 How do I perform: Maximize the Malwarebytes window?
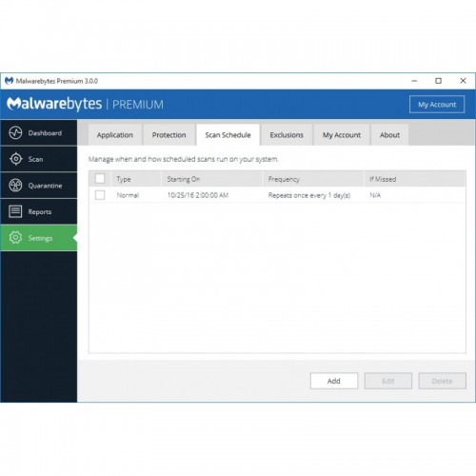click(438, 81)
